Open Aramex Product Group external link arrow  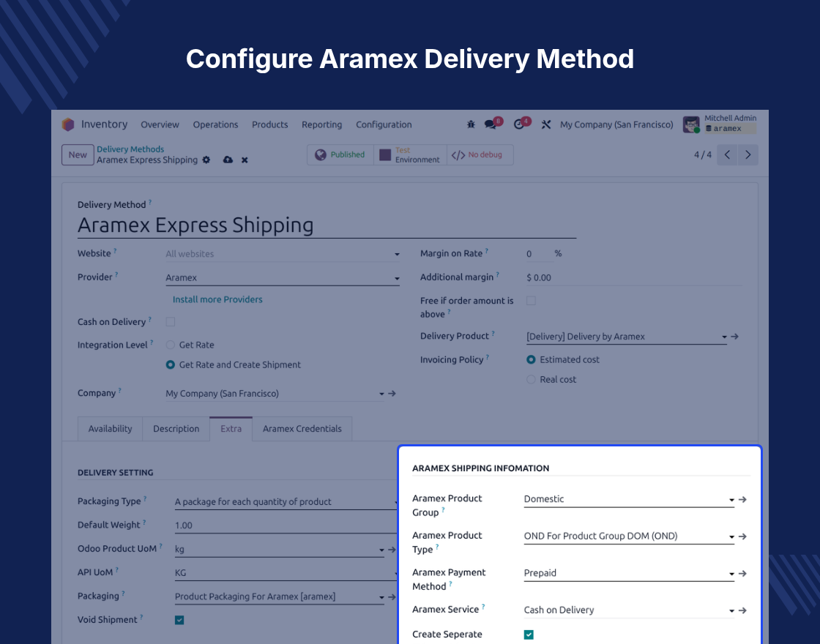[x=742, y=500]
